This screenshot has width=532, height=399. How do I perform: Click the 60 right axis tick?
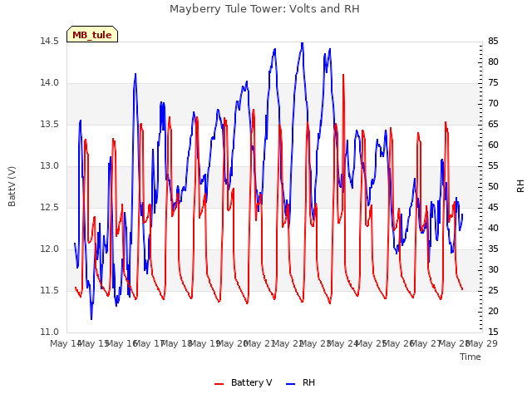pyautogui.click(x=493, y=145)
